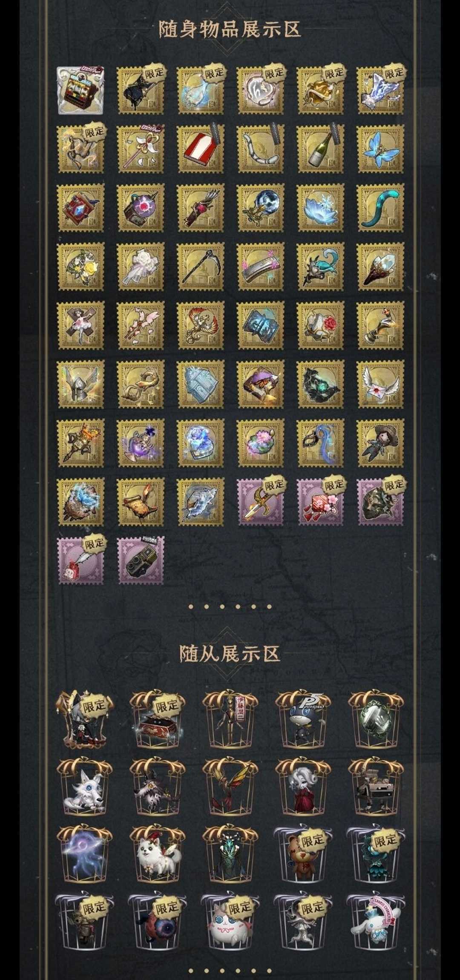Screen dimensions: 460x980
Task: Select the wooden mannequin pet
Action: pos(230,720)
